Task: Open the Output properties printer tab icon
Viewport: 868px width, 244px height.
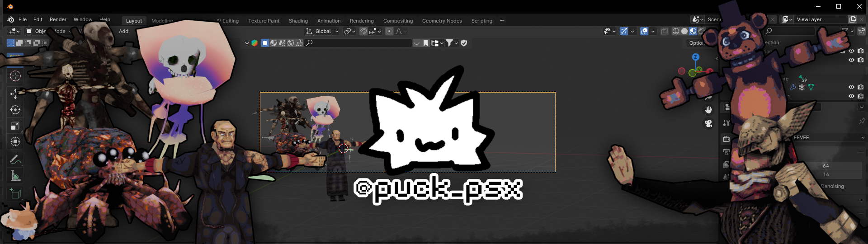Action: 726,152
